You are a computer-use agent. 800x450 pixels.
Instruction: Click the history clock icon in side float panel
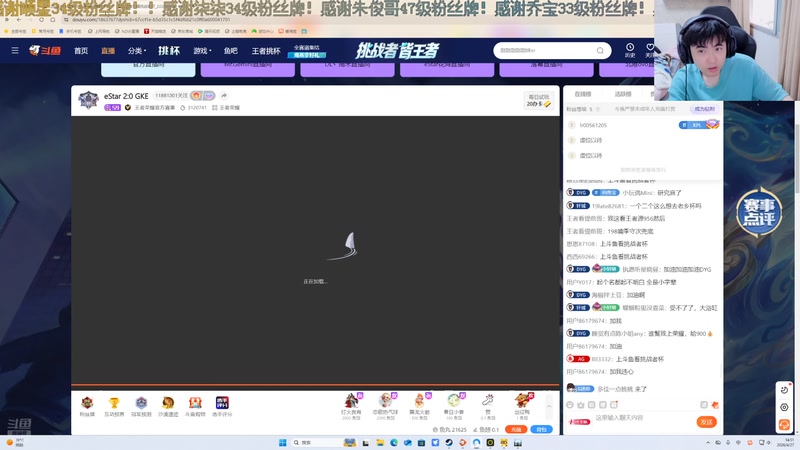click(784, 390)
